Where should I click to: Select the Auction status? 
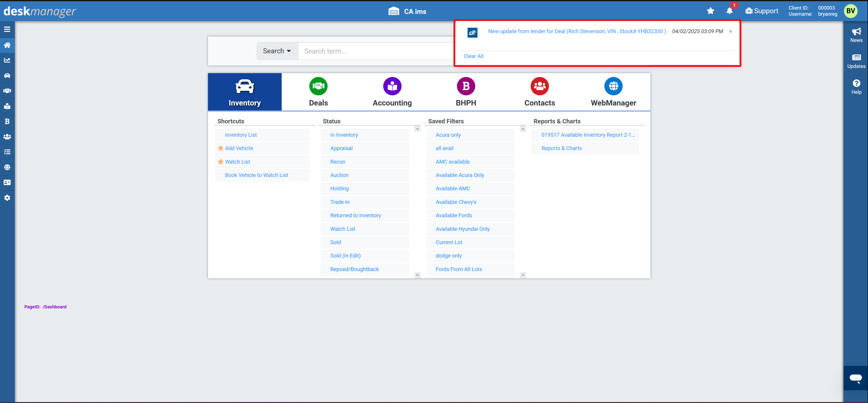[365, 175]
